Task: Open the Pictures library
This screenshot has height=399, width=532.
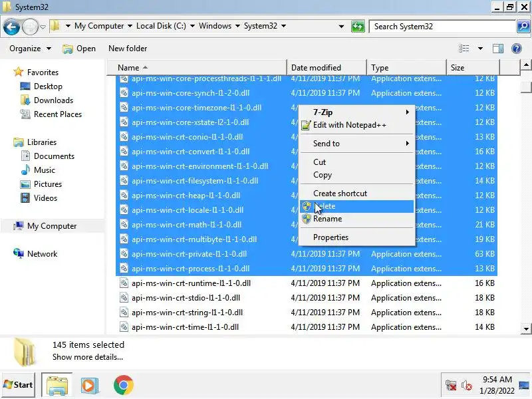Action: (x=41, y=184)
